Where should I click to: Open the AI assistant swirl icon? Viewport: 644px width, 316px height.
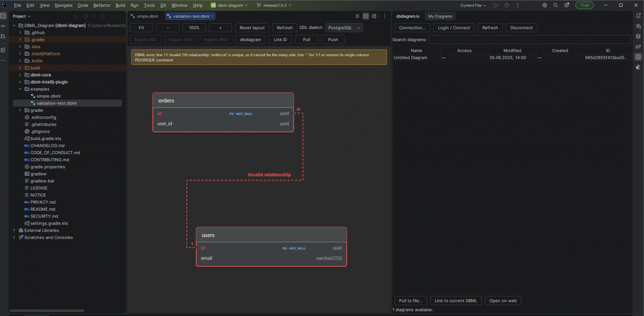545,5
